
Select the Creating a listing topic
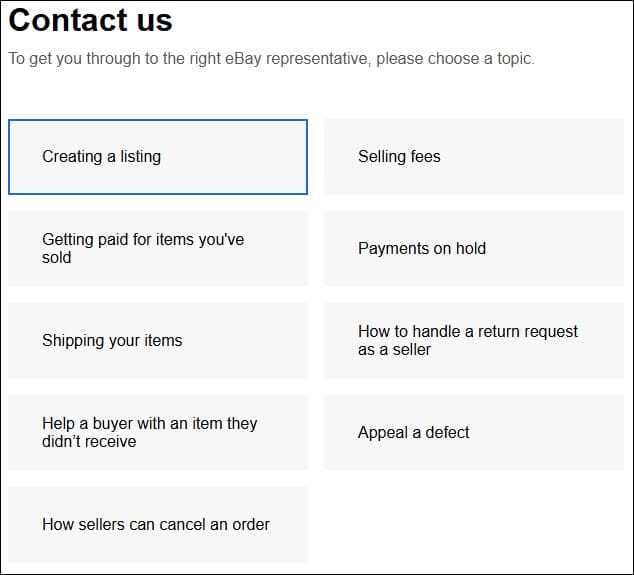click(x=158, y=157)
